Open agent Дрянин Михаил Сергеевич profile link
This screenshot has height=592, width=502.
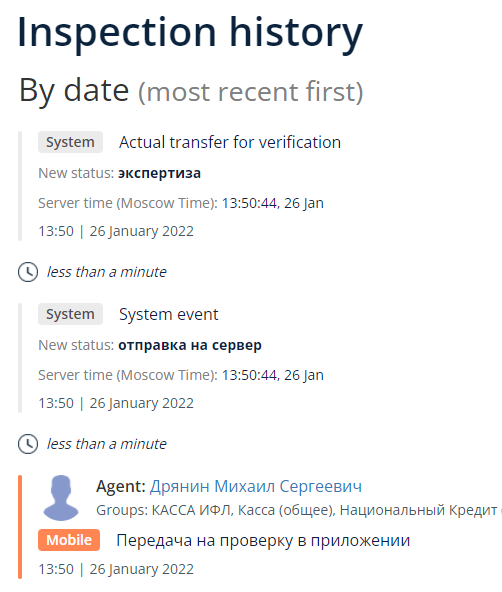(x=256, y=486)
